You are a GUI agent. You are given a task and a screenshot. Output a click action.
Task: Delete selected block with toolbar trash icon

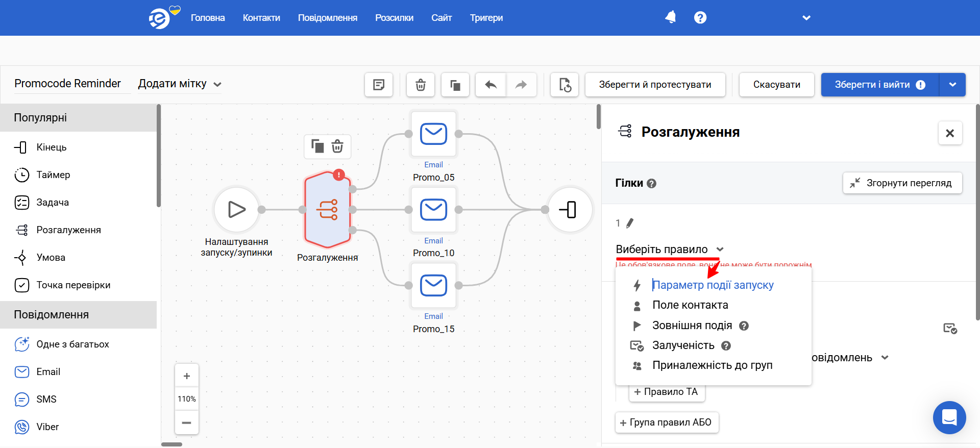(x=421, y=85)
